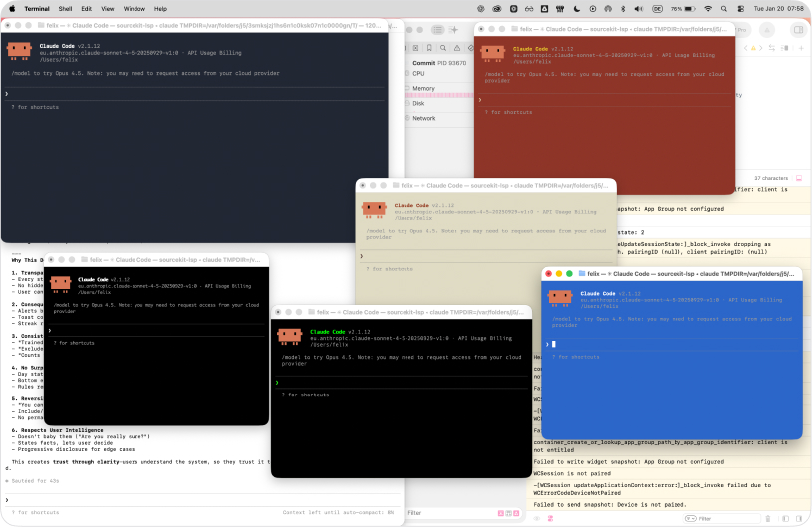Click the last pink navigator filter toggle

point(516,513)
